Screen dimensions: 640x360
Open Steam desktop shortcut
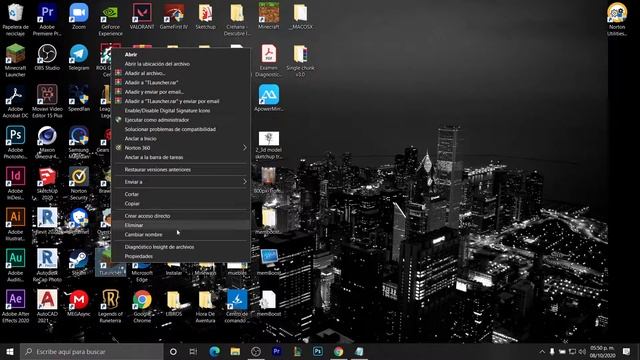(x=79, y=262)
